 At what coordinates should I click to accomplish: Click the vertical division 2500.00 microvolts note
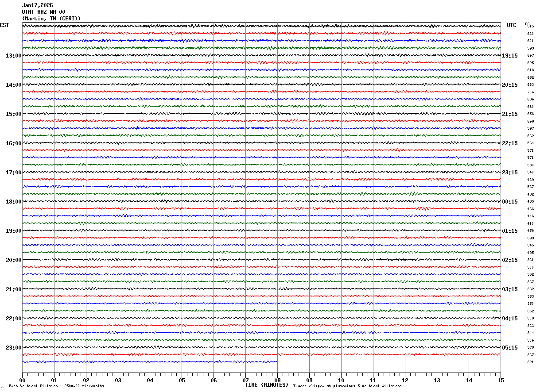click(x=56, y=386)
